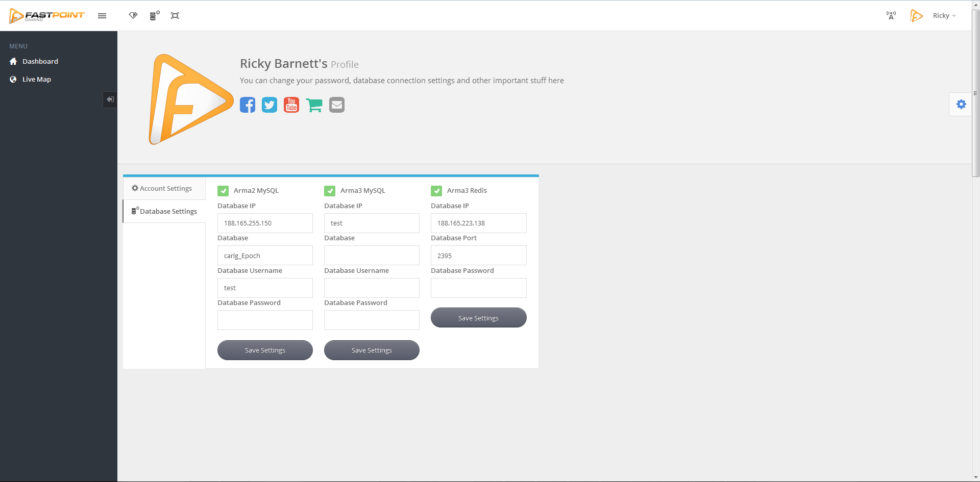
Task: Open the Twitter social icon
Action: pos(269,105)
